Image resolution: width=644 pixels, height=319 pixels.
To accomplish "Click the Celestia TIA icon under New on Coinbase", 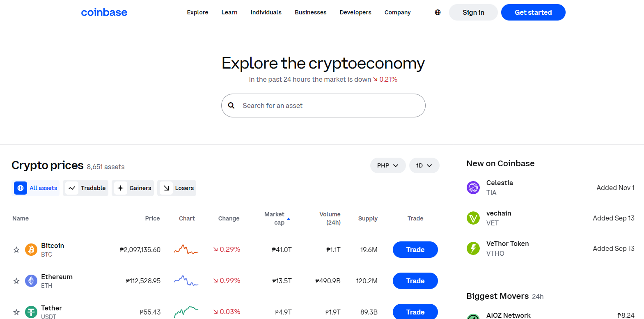I will click(473, 187).
